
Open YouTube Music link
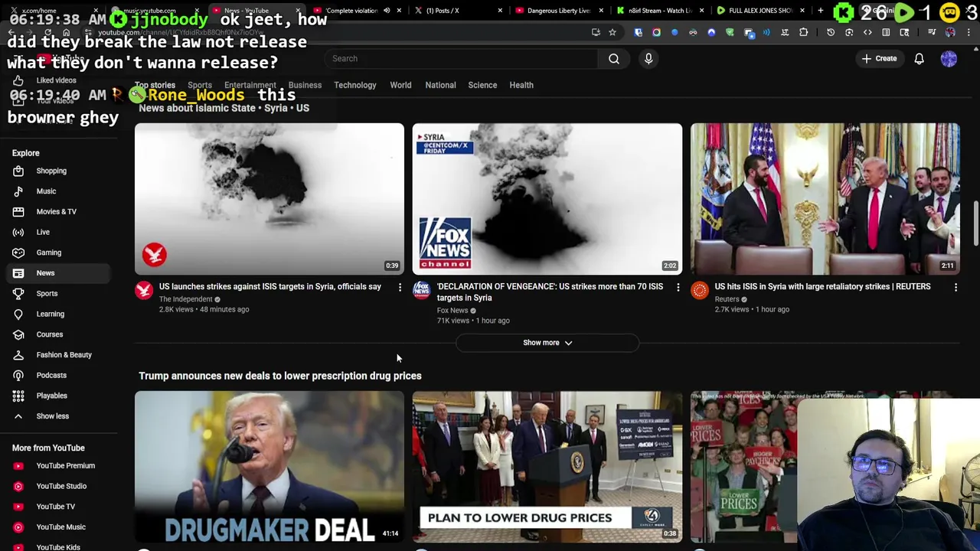click(x=60, y=527)
